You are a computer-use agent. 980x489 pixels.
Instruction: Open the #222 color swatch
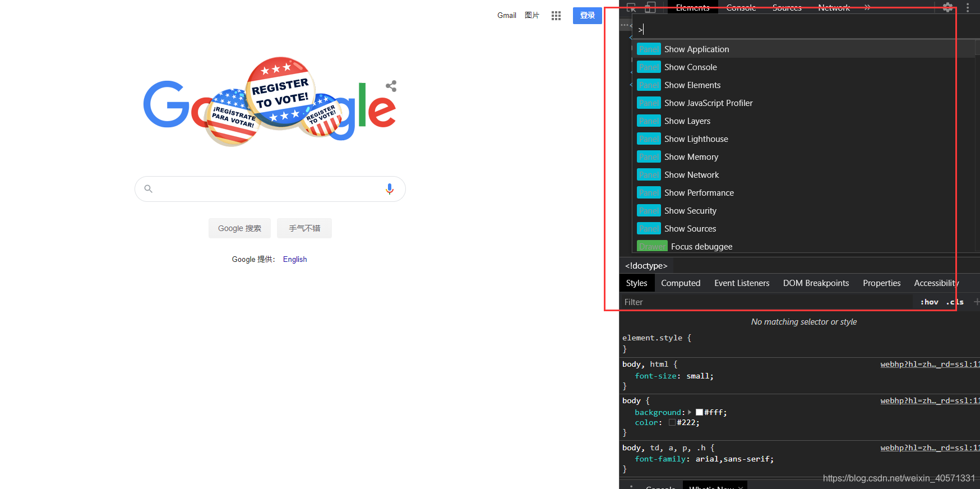tap(672, 422)
